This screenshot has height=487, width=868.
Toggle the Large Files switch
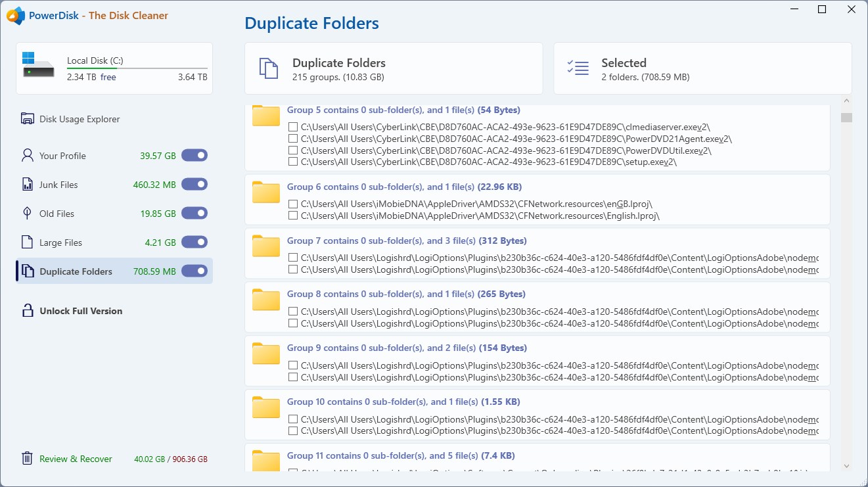pos(194,242)
